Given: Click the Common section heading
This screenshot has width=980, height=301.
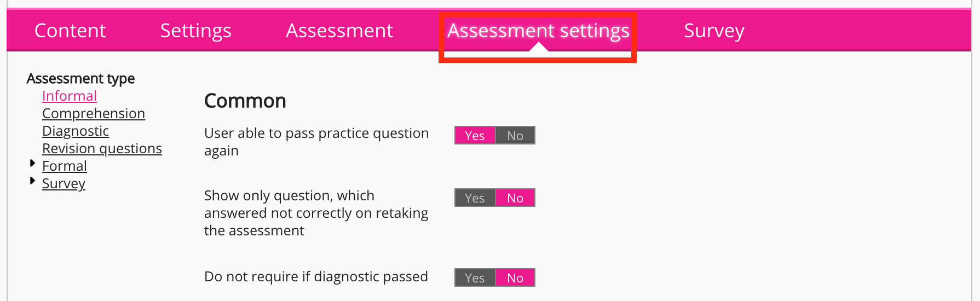Looking at the screenshot, I should coord(245,101).
